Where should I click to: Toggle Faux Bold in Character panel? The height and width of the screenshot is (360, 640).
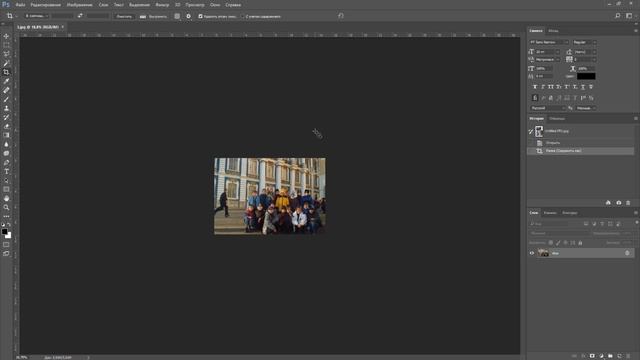tap(535, 87)
